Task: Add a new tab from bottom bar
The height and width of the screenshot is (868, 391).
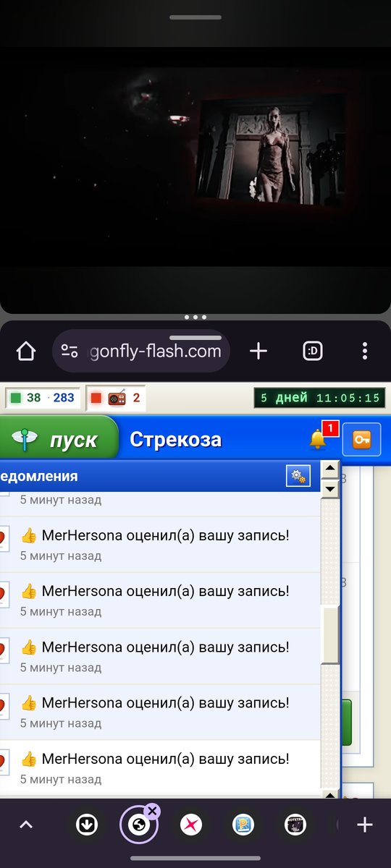Action: (365, 825)
